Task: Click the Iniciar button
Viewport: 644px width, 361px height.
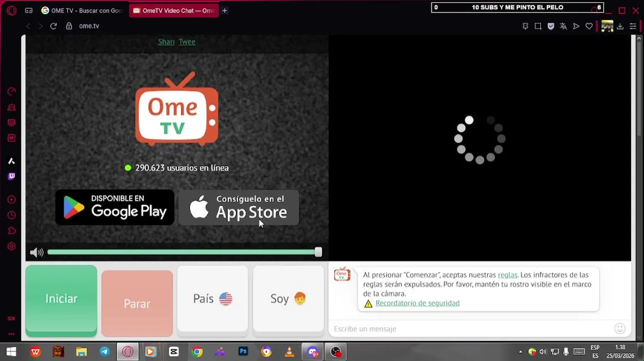Action: [x=61, y=300]
